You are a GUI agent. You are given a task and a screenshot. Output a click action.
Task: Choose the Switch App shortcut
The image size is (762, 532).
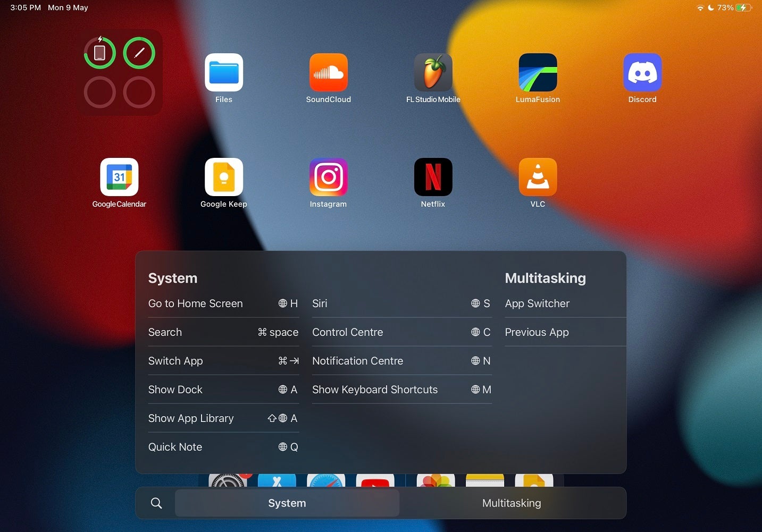click(223, 361)
